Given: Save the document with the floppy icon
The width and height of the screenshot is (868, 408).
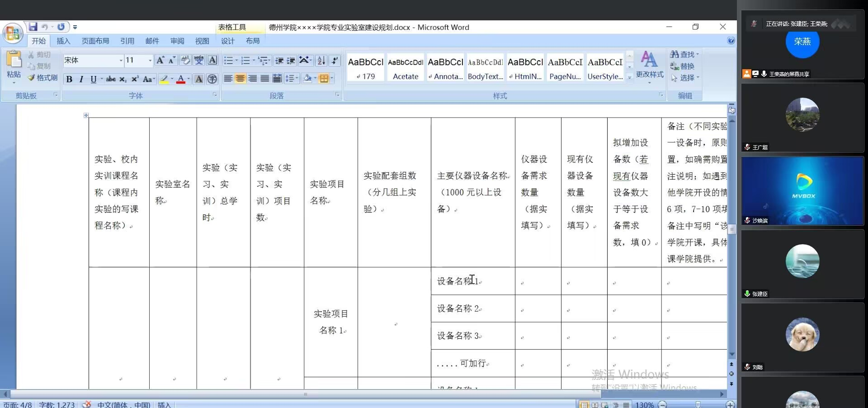Looking at the screenshot, I should pyautogui.click(x=33, y=27).
